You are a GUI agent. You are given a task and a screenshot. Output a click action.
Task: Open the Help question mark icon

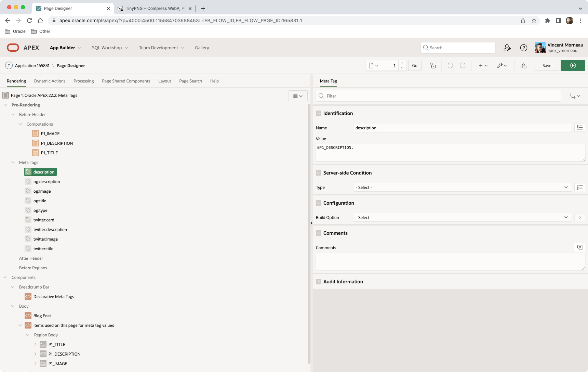coord(523,48)
